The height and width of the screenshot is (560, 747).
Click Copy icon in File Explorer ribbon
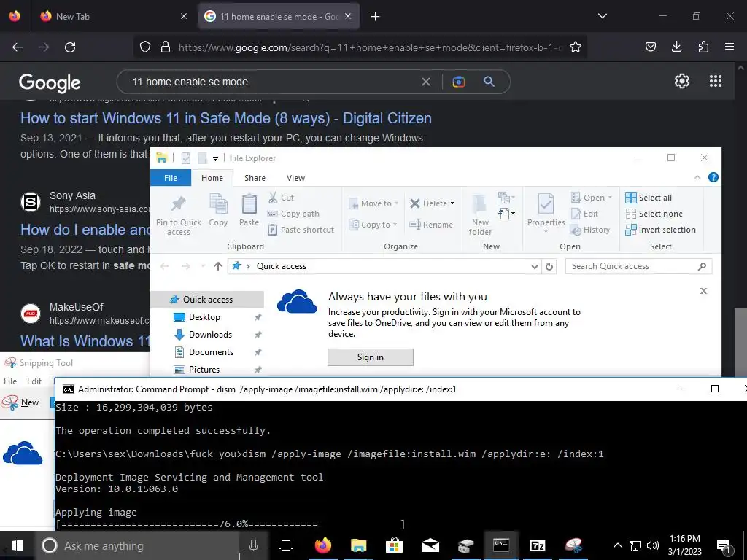pos(218,210)
